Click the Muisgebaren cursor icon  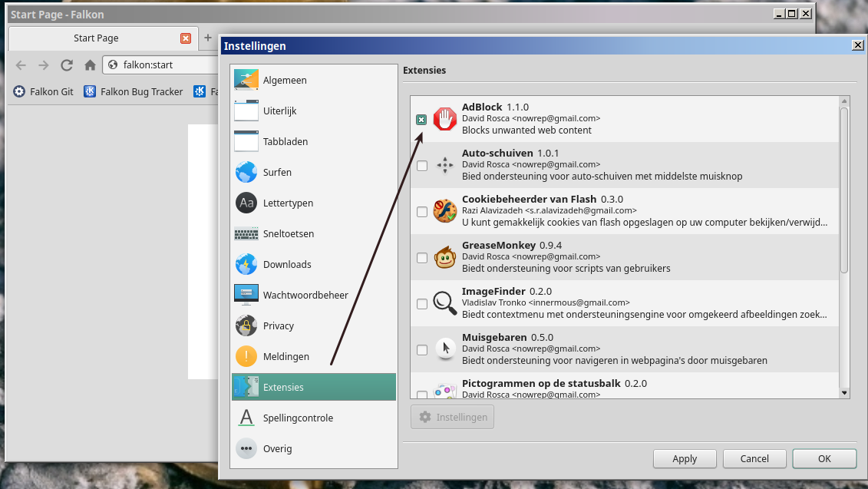(x=444, y=349)
